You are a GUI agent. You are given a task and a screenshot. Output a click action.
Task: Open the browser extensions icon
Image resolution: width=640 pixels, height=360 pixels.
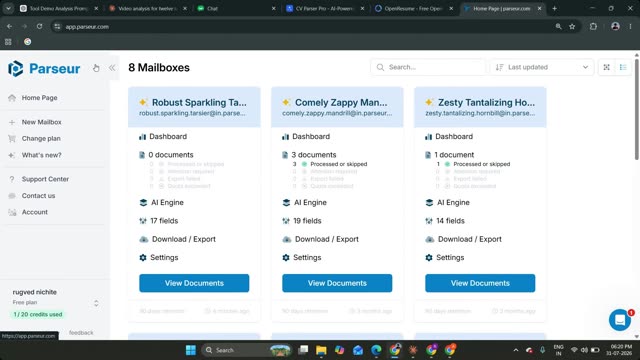point(593,27)
